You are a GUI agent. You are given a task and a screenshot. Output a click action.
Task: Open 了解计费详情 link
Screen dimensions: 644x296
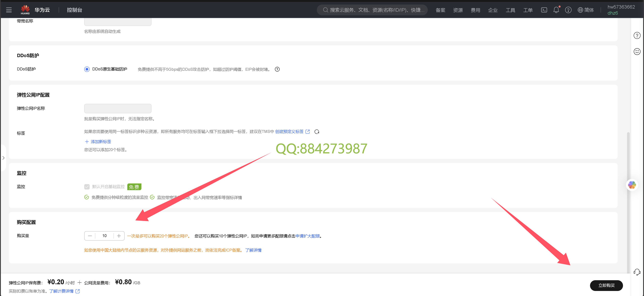pos(61,291)
